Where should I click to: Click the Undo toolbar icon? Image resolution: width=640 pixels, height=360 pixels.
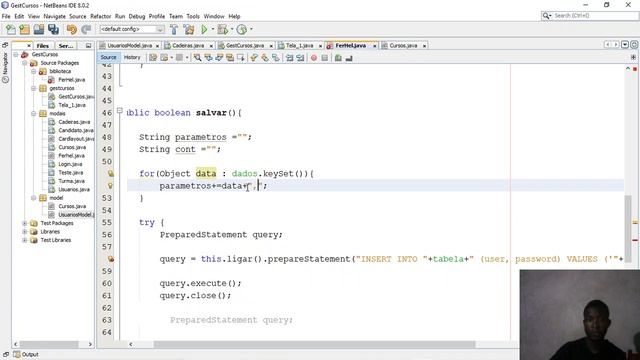click(72, 29)
